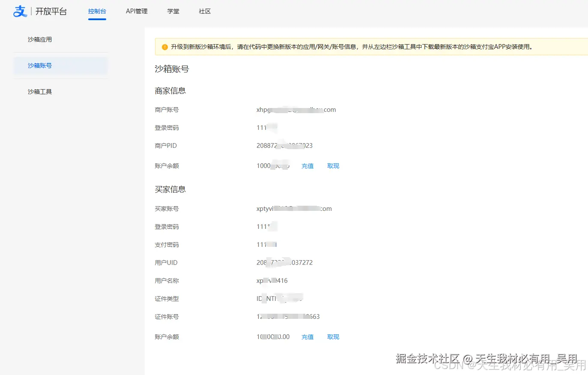Click the 证件账号 value text

pyautogui.click(x=288, y=317)
